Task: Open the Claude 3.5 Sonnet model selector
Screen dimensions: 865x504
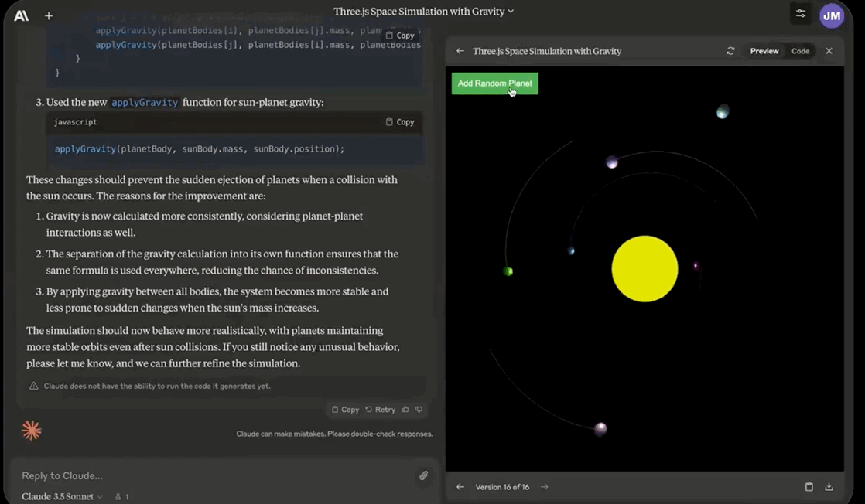Action: coord(62,496)
